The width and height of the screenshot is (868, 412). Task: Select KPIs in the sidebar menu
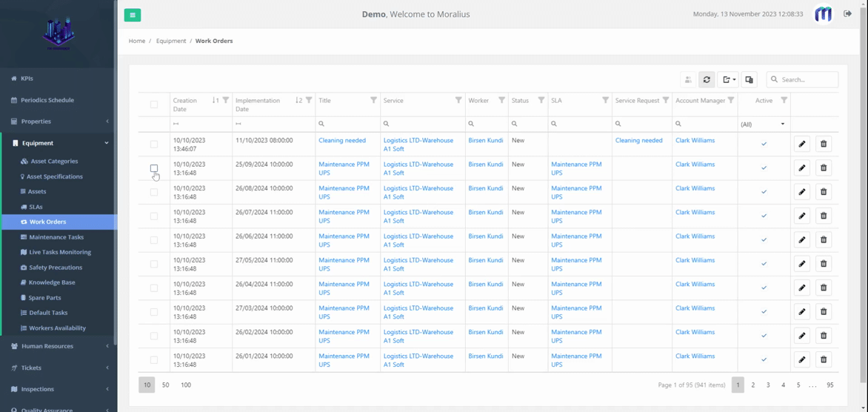point(27,78)
